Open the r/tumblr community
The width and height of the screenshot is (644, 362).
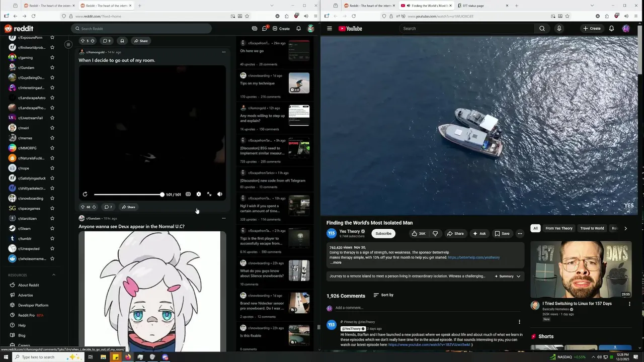(x=25, y=238)
